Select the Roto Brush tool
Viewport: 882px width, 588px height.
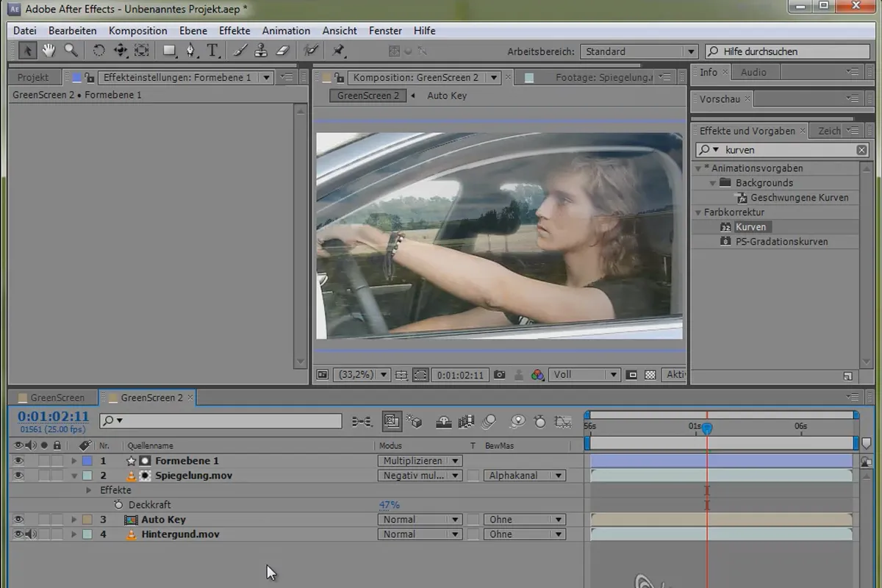(312, 50)
